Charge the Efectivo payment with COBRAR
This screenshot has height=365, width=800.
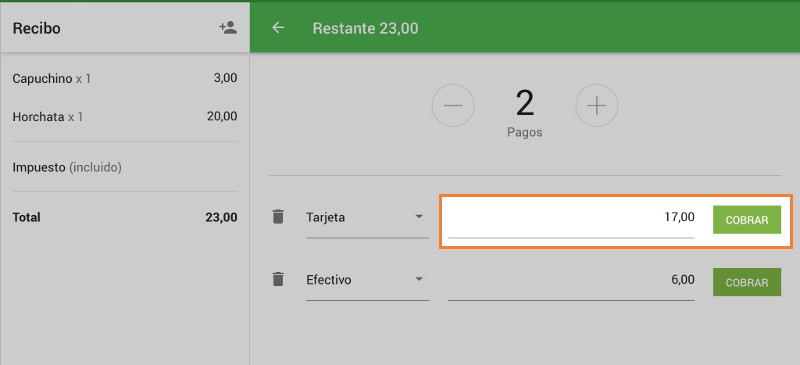pos(747,282)
